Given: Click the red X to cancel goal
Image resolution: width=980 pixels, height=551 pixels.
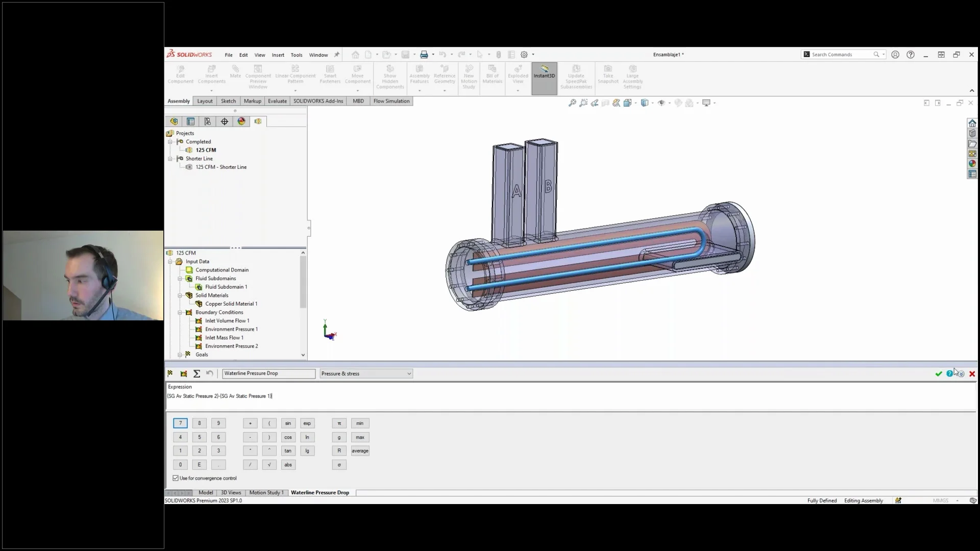Looking at the screenshot, I should tap(972, 374).
